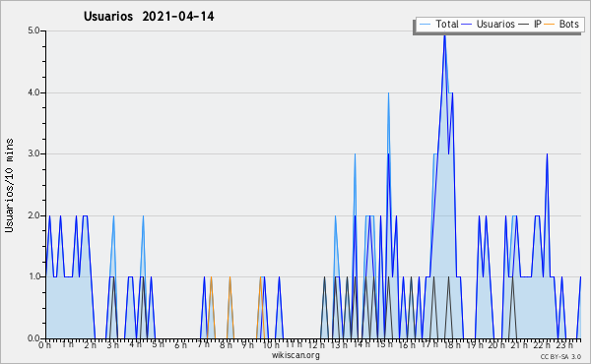Screen dimensions: 591x364
Task: Click the orange Bots legend line swatch
Action: coord(550,25)
